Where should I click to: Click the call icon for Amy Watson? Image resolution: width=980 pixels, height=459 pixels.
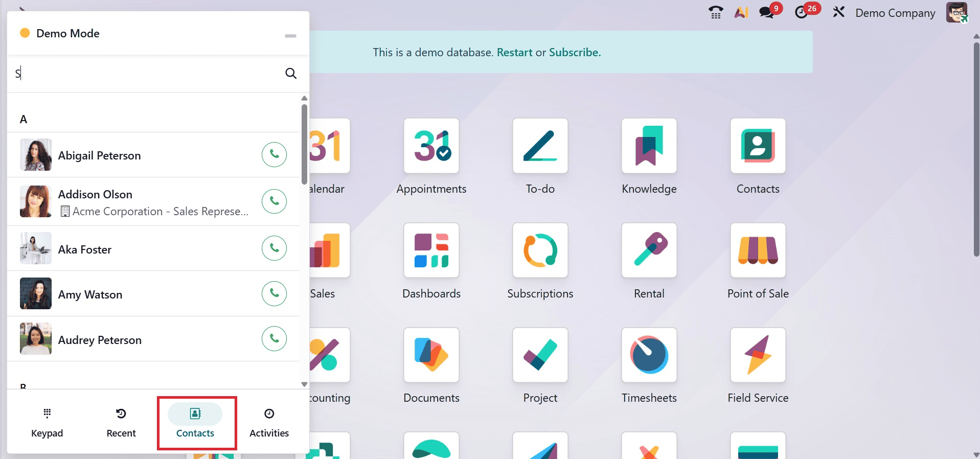point(274,293)
